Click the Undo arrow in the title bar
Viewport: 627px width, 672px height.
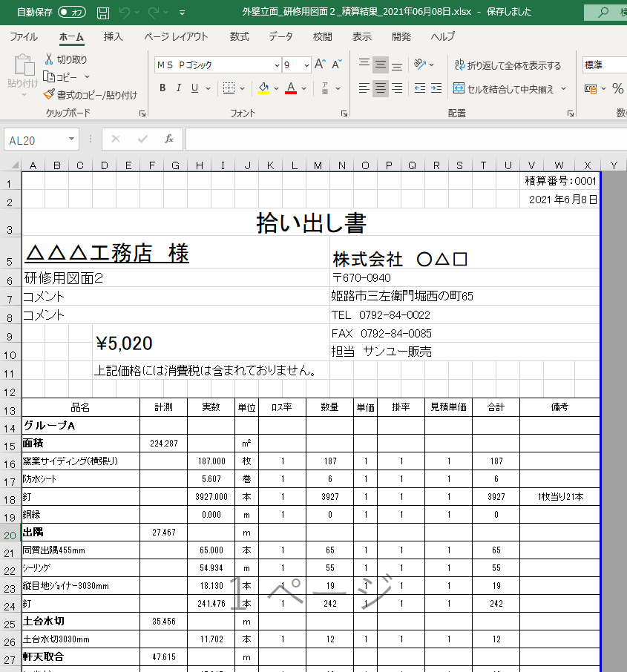[125, 13]
